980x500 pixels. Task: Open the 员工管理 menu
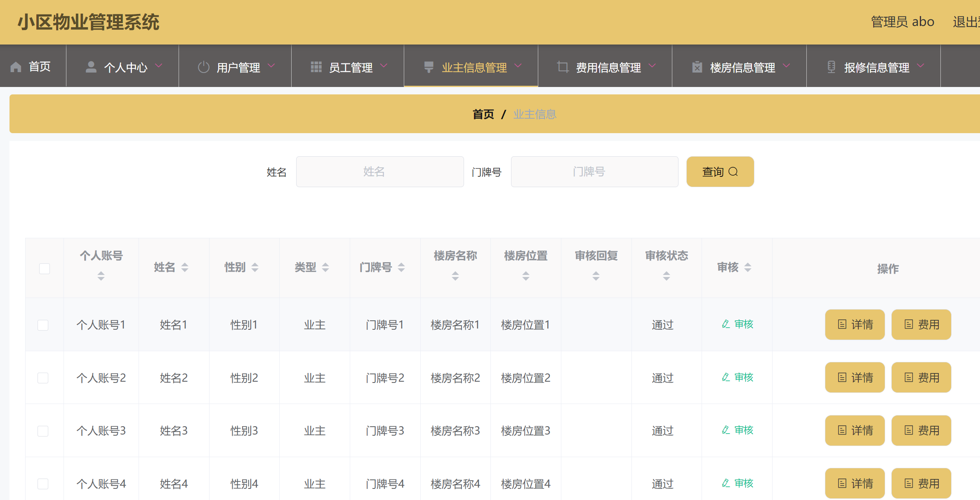point(348,66)
